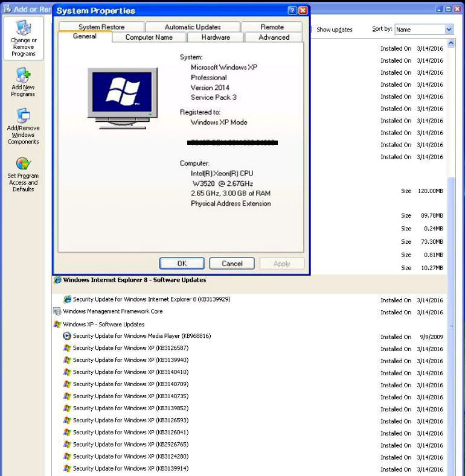
Task: Click icon beside Security Update KB3126587
Action: 67,348
